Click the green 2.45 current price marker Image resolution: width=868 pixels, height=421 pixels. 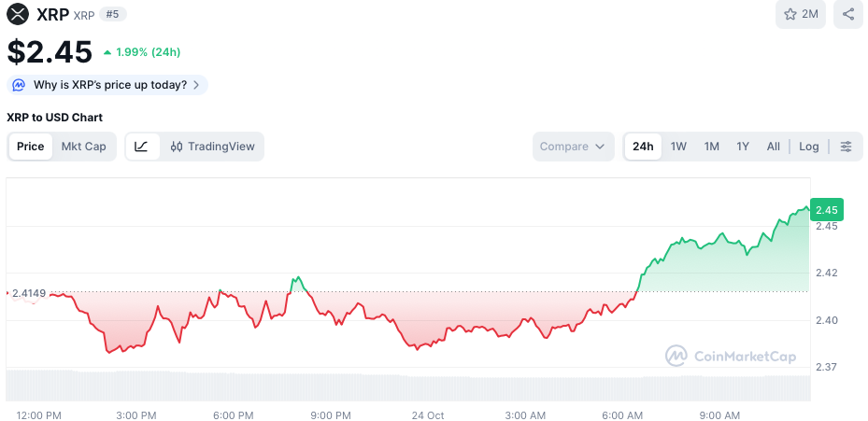(x=827, y=210)
